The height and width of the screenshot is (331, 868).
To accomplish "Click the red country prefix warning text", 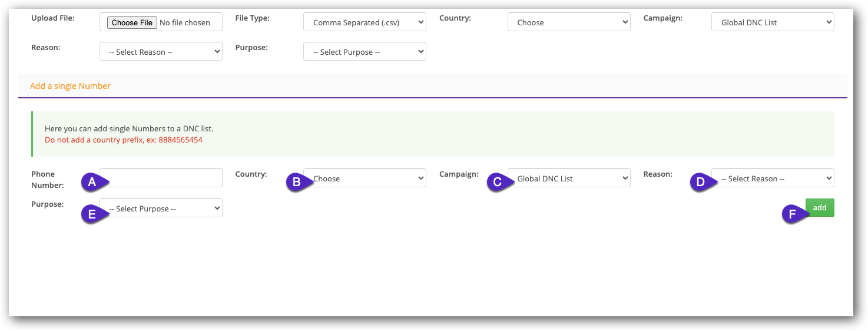I will 124,140.
